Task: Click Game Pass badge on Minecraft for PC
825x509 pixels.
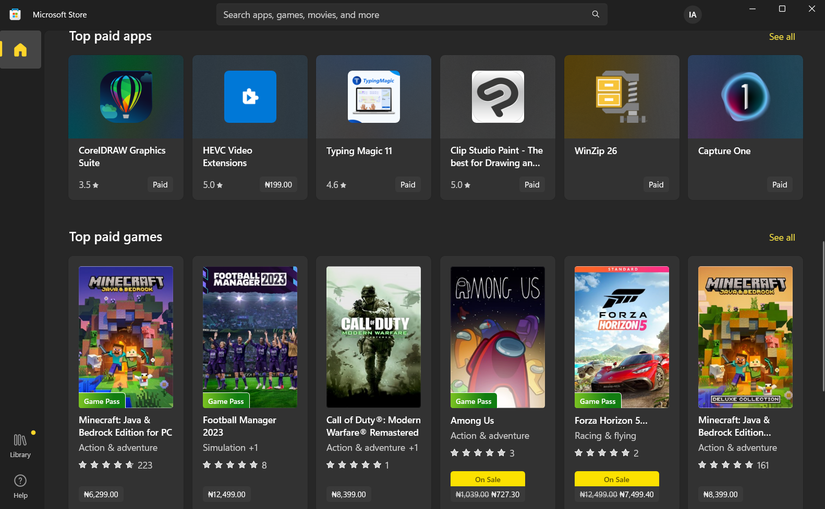Action: coord(102,401)
